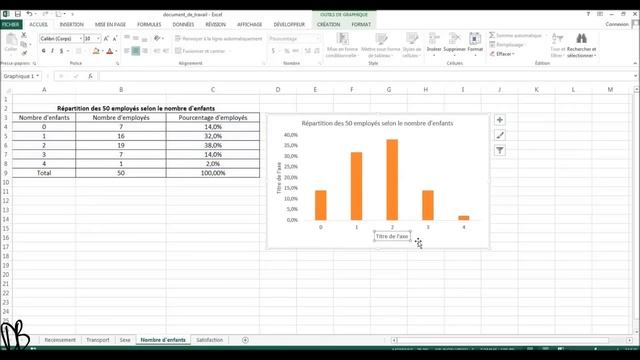Click the Coller (Paste) icon
640x360 pixels.
click(11, 40)
